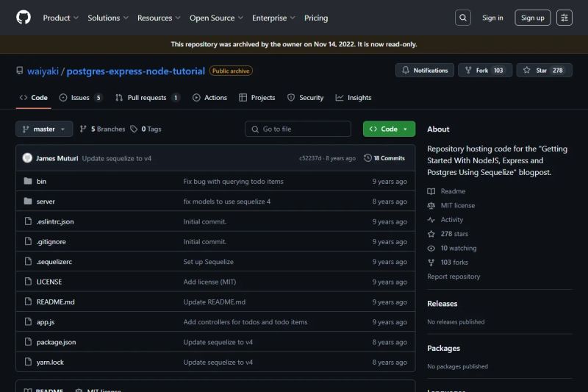Open the .gitignore file
This screenshot has height=392, width=588.
(51, 241)
